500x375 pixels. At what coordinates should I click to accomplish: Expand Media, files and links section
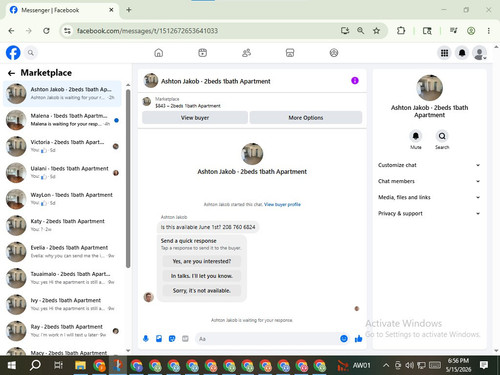[429, 197]
